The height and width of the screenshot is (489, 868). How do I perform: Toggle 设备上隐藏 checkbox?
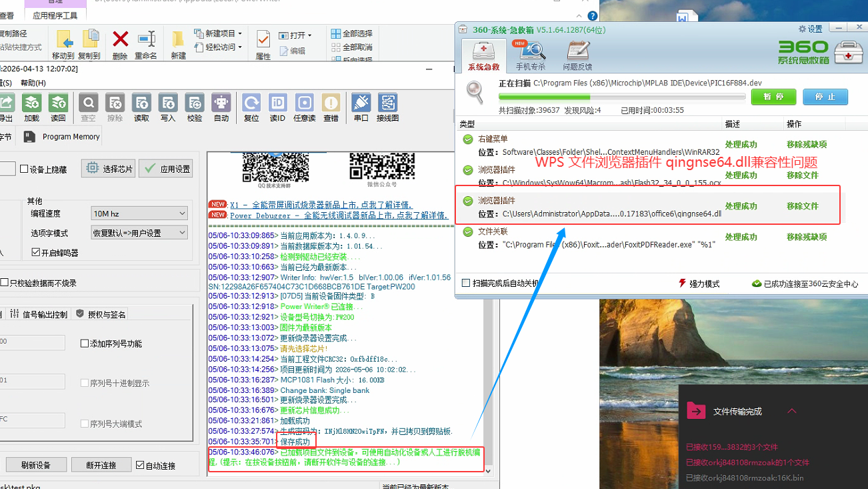click(24, 169)
